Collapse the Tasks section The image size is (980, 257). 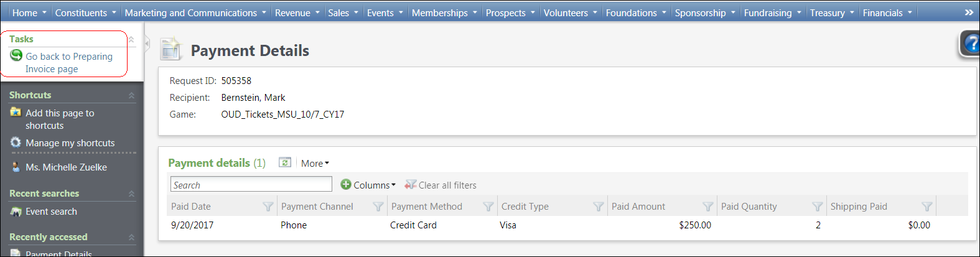pos(131,39)
